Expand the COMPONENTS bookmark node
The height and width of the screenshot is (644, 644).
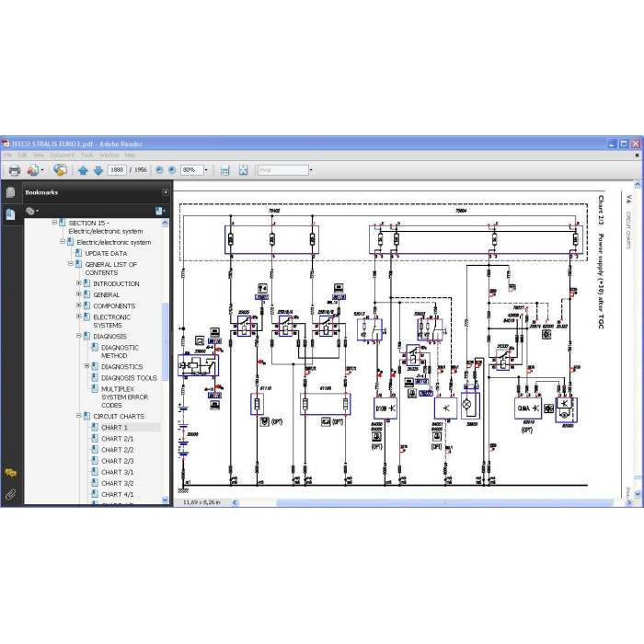pos(79,305)
